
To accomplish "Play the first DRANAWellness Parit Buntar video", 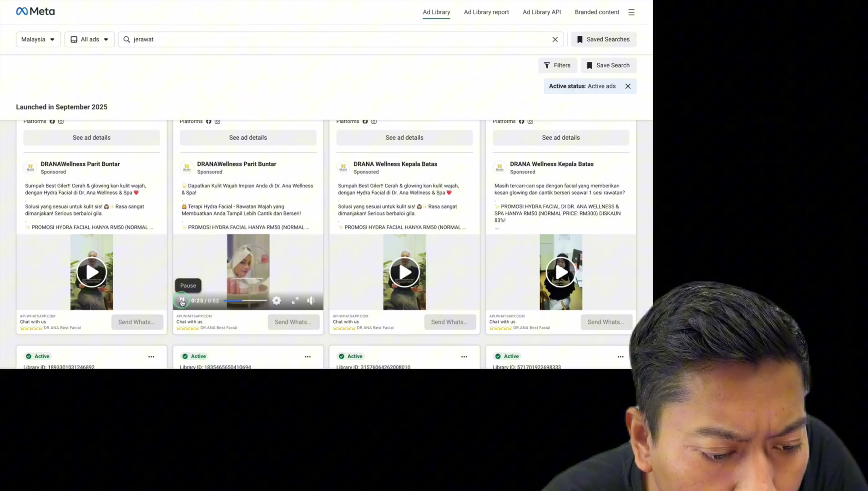I will tap(91, 272).
